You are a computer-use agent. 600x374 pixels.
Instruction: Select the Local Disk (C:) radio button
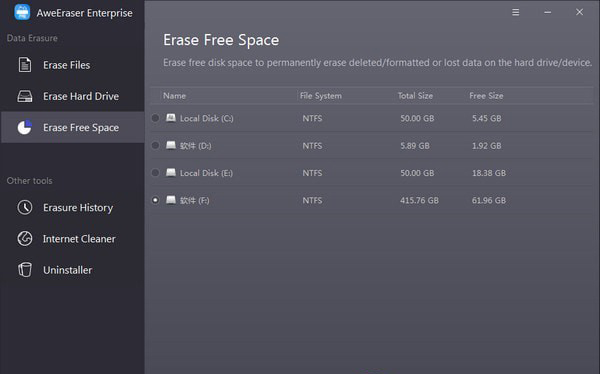(x=155, y=118)
